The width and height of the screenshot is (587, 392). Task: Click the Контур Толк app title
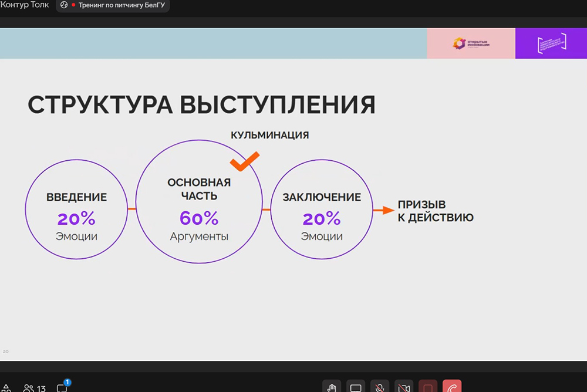(x=25, y=5)
